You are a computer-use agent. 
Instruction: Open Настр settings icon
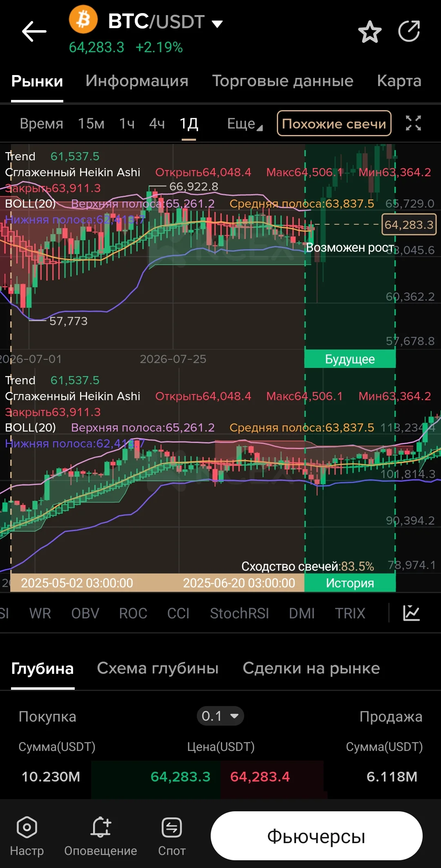coord(27,836)
